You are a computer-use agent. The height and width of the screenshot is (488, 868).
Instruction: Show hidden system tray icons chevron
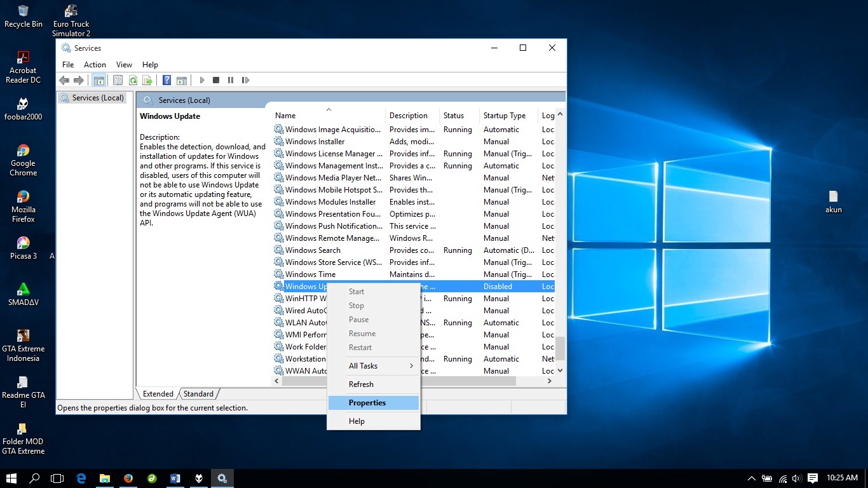tap(752, 478)
